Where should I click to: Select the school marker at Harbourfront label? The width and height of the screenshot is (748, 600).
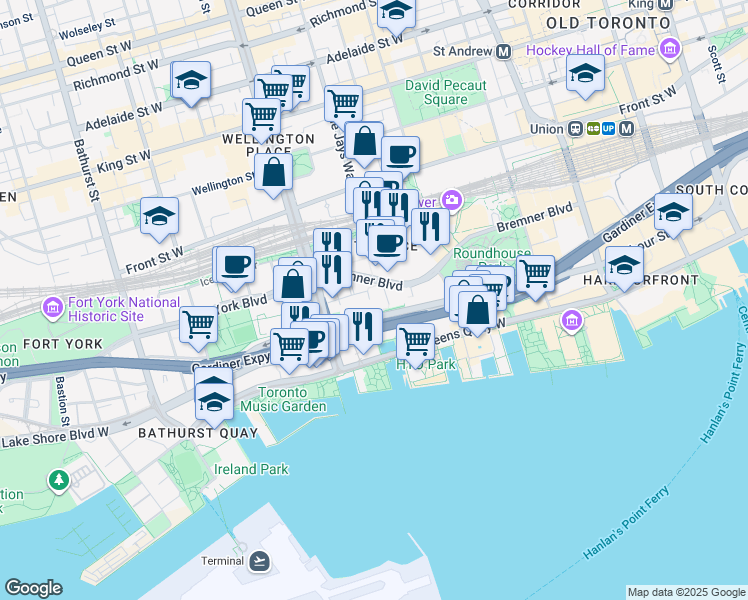tap(624, 265)
